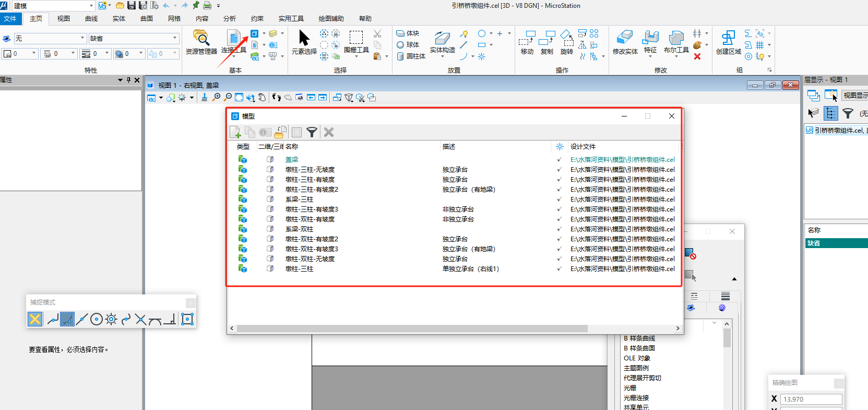Viewport: 868px width, 410px height.
Task: Open the 文件 menu
Action: point(10,19)
